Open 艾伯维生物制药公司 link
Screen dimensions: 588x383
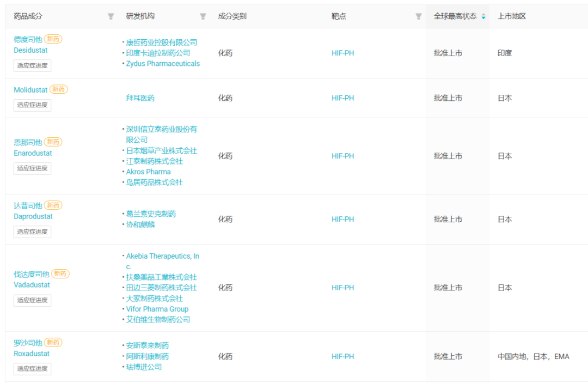(x=158, y=320)
